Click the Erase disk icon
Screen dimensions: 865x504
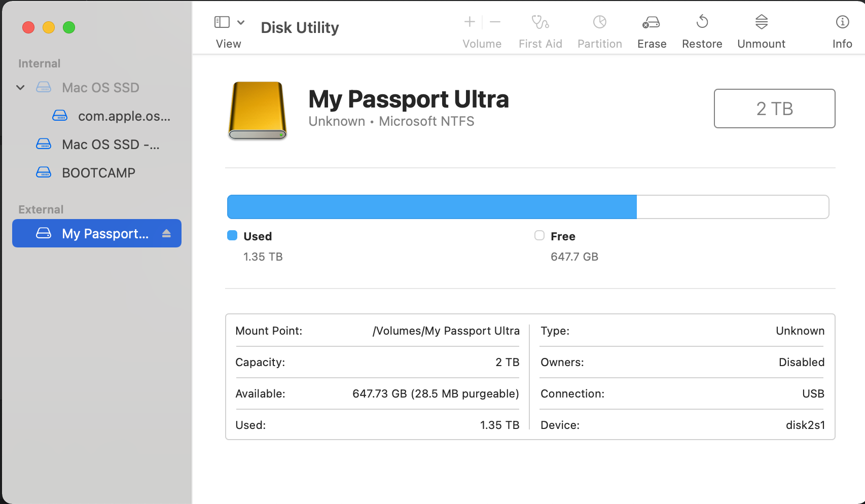coord(651,22)
